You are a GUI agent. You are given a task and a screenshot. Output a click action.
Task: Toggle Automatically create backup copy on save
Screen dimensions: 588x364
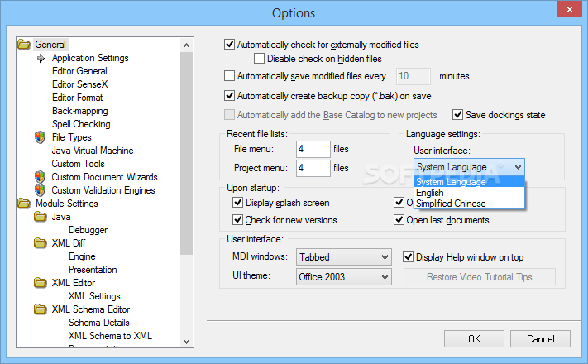click(230, 96)
